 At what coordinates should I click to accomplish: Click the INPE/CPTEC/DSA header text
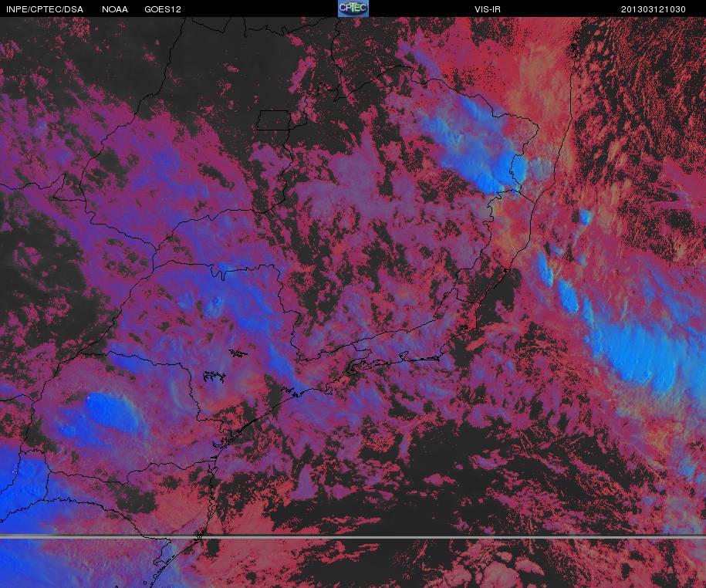45,9
